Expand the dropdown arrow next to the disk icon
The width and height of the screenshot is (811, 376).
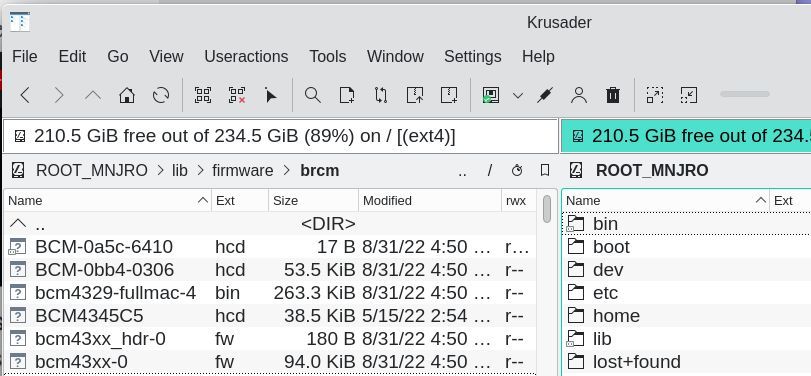[x=518, y=95]
